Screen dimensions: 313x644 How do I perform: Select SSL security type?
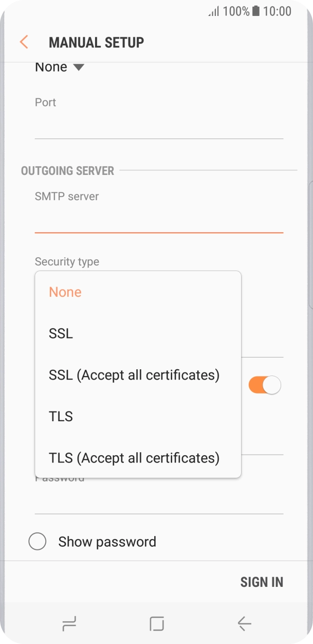(61, 334)
